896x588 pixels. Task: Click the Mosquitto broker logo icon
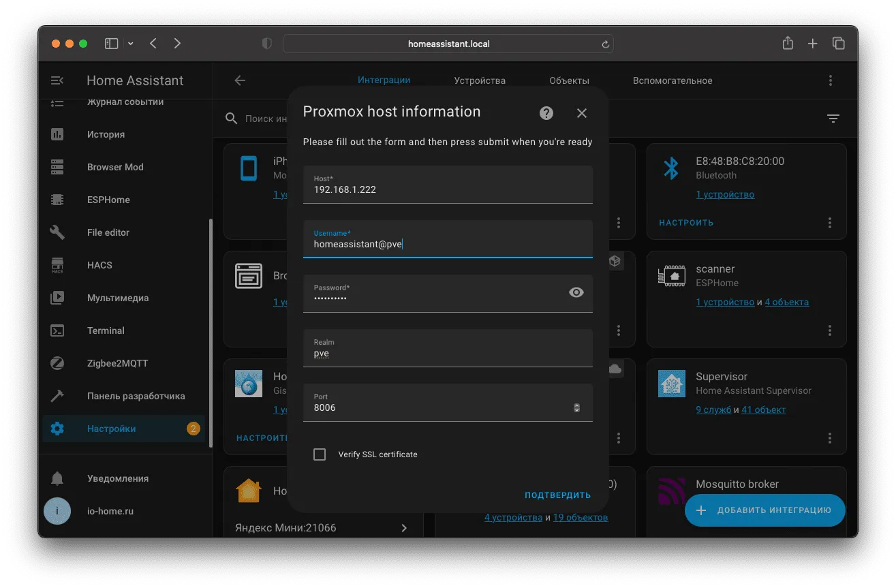point(670,491)
